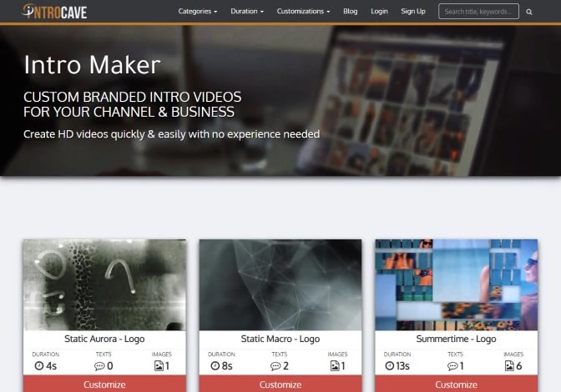This screenshot has width=561, height=392.
Task: Open the Static Macro preview thumbnail
Action: pyautogui.click(x=280, y=284)
